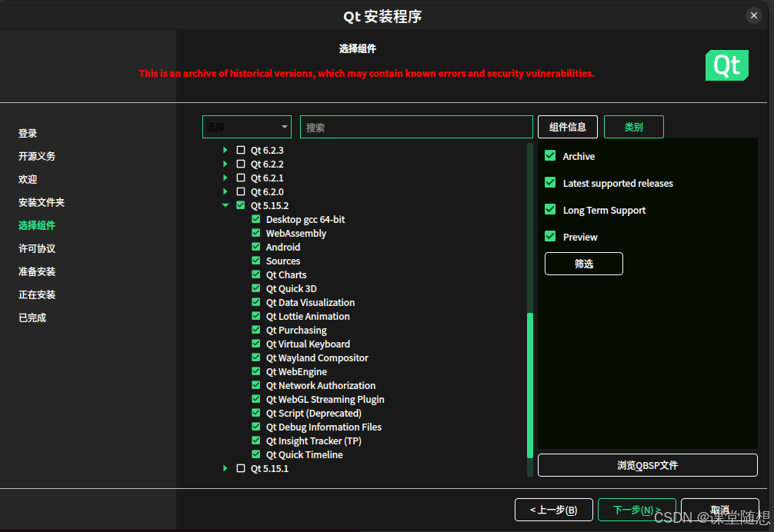774x532 pixels.
Task: Select 许可协议 step in sidebar
Action: pyautogui.click(x=37, y=248)
